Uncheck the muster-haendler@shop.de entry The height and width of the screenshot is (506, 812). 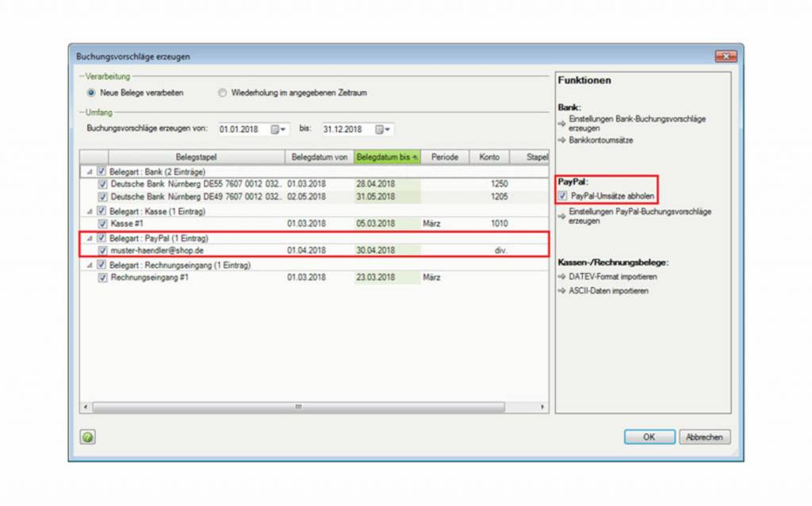click(x=102, y=251)
